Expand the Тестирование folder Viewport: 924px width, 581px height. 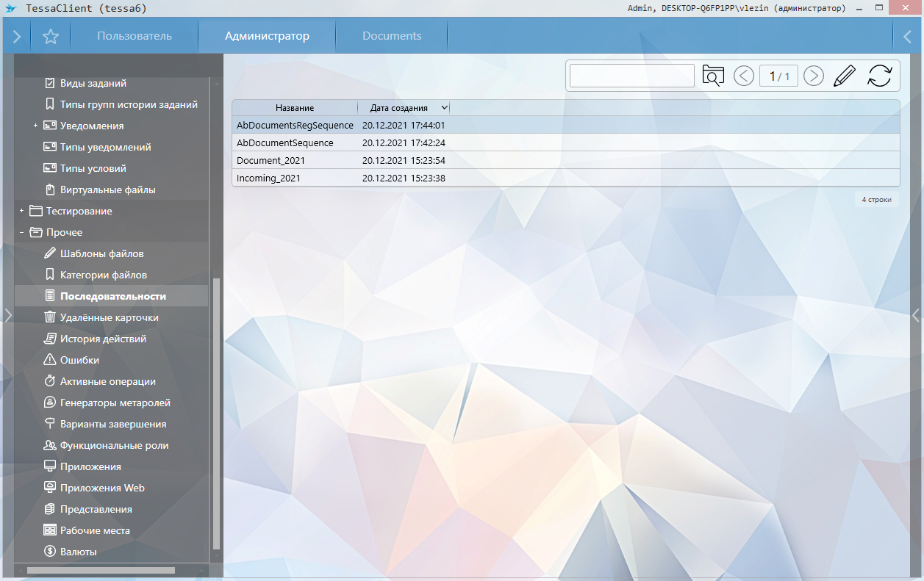(22, 212)
